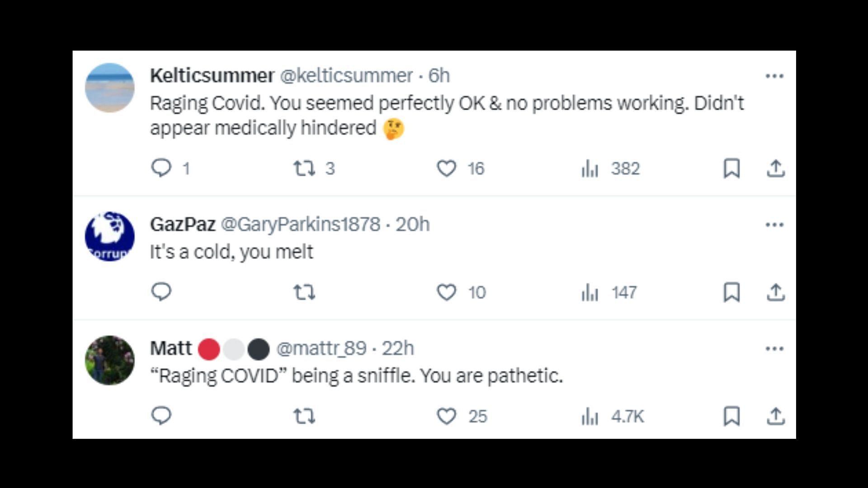Share GazPaz's tweet

[x=776, y=292]
